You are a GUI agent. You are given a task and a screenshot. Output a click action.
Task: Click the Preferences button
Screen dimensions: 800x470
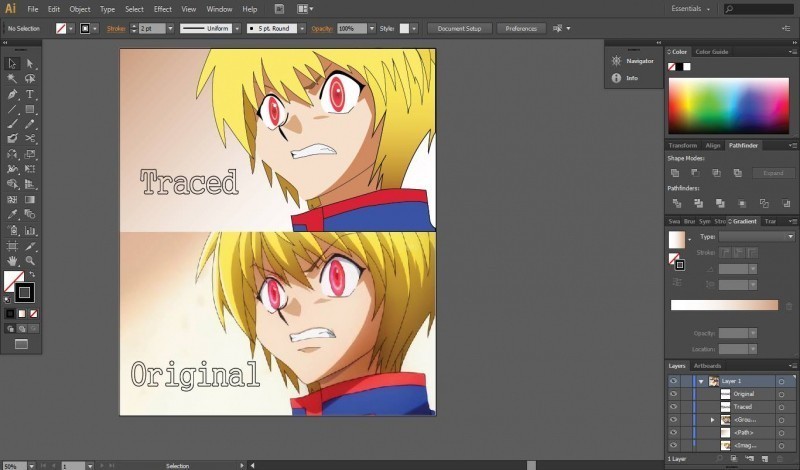point(521,29)
